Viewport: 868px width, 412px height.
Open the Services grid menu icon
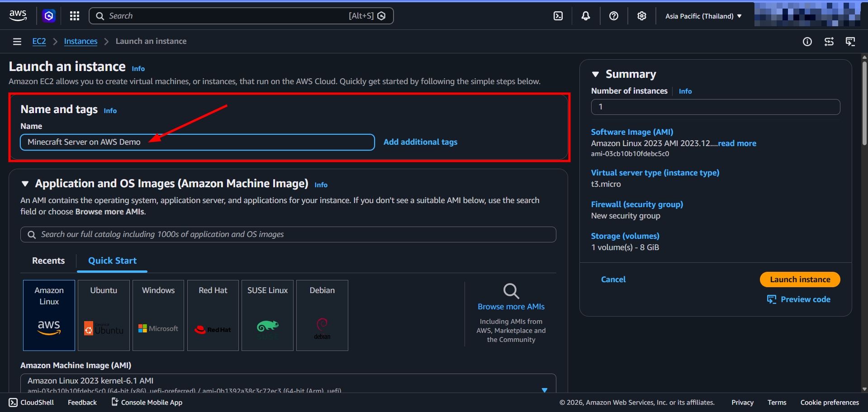point(75,16)
